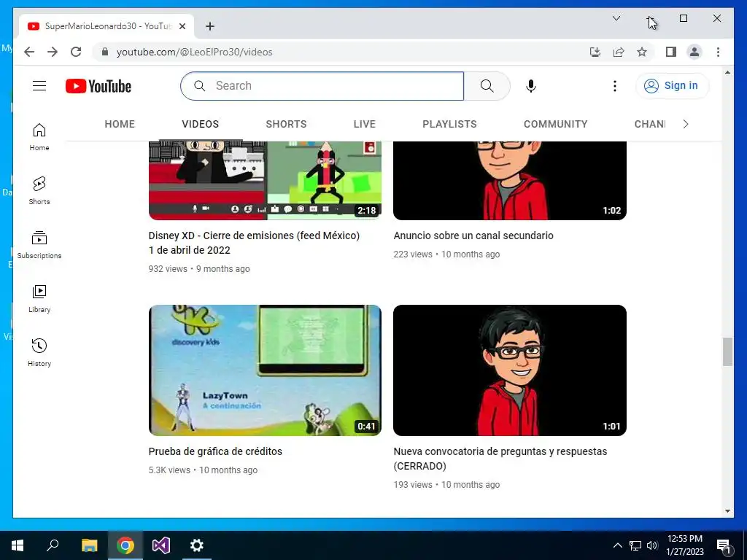The height and width of the screenshot is (560, 747).
Task: Open Visual Studio from taskbar
Action: [x=161, y=545]
